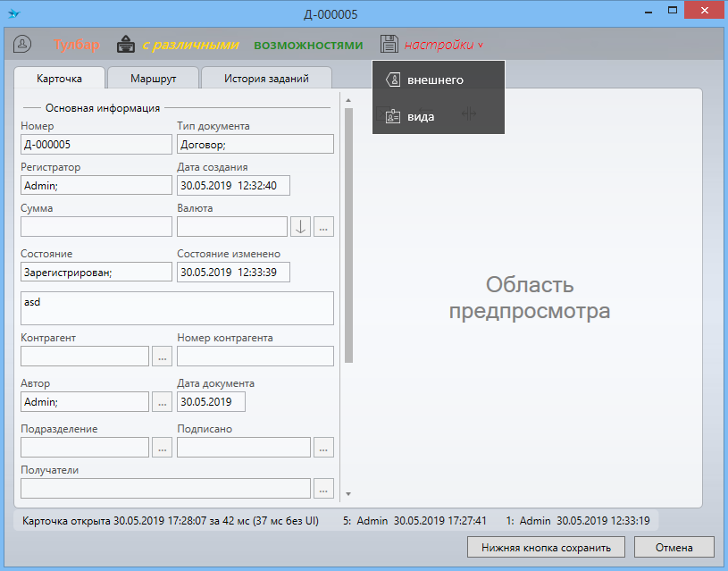
Task: Click the app logo in the title bar
Action: (x=13, y=13)
